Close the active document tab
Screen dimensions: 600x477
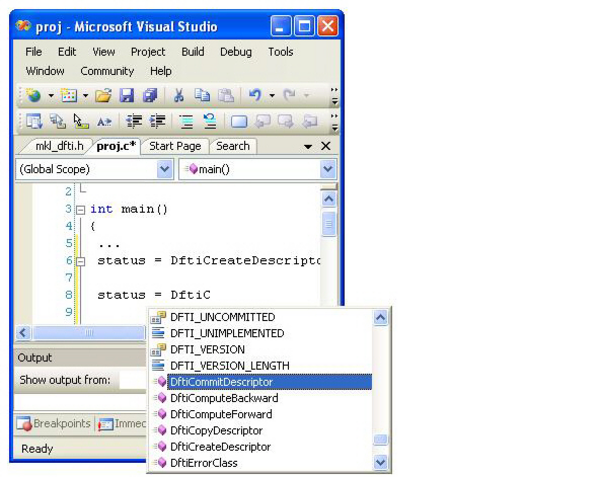click(x=326, y=146)
